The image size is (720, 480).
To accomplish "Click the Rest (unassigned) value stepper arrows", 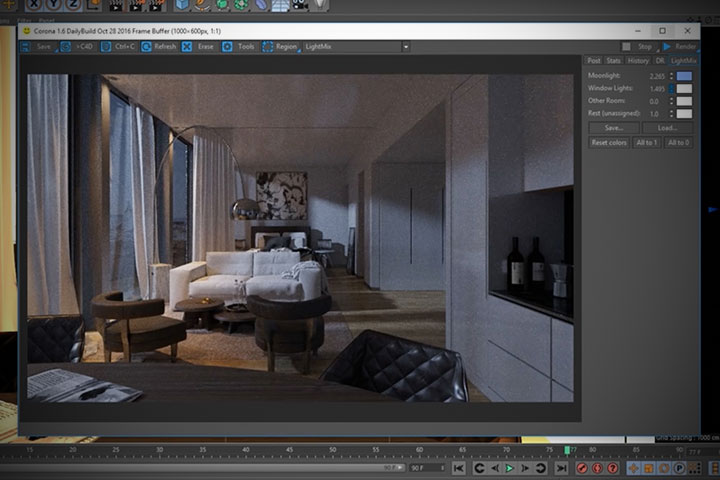I will pos(671,113).
